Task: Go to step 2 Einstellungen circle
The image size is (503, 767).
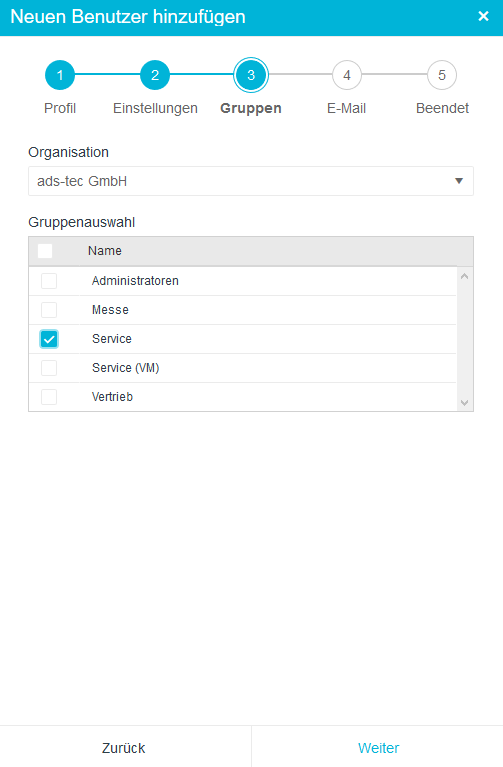Action: [x=155, y=75]
